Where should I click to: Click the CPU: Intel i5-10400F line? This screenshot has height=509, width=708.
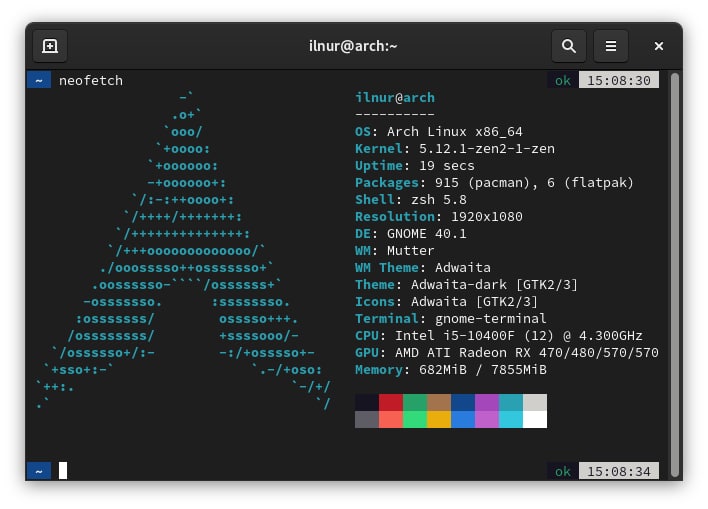[498, 336]
